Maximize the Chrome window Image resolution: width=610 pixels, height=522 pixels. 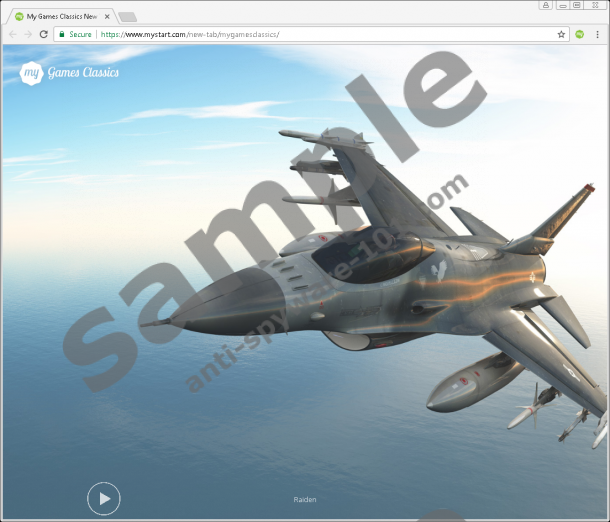pyautogui.click(x=577, y=5)
